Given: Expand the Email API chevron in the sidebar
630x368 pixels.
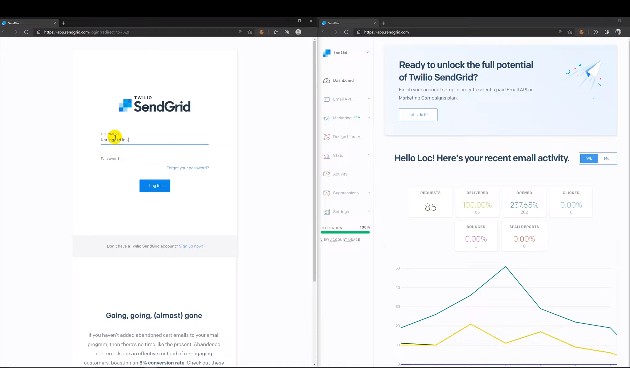Looking at the screenshot, I should [x=368, y=99].
